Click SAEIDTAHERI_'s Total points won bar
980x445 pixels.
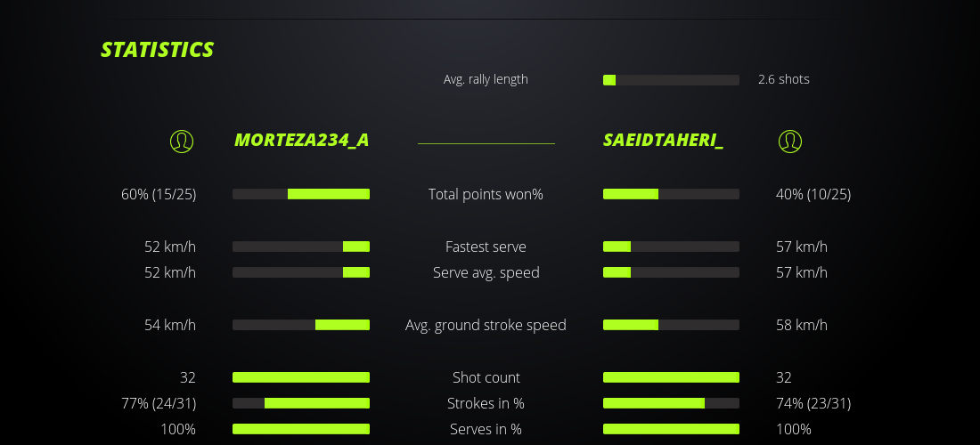tap(671, 194)
